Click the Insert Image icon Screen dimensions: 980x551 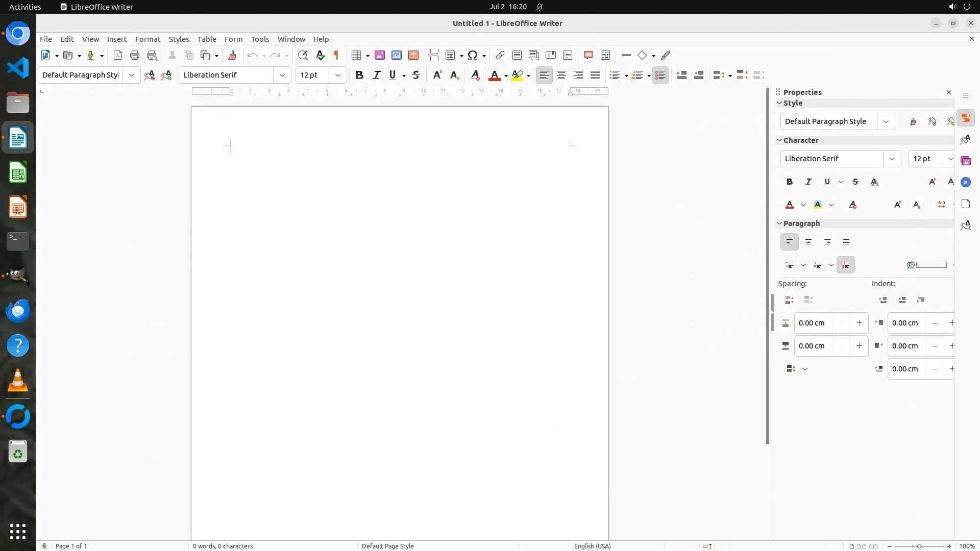click(380, 55)
